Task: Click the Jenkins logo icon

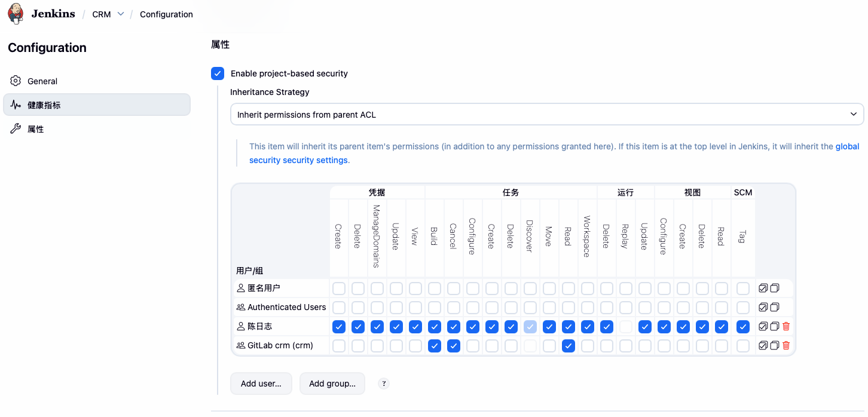Action: pos(16,13)
